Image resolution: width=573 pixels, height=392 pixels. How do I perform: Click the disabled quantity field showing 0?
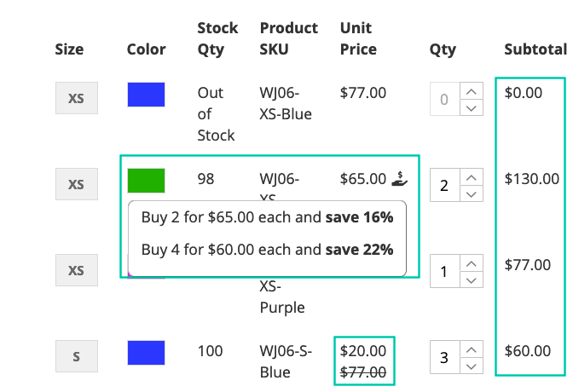(445, 99)
